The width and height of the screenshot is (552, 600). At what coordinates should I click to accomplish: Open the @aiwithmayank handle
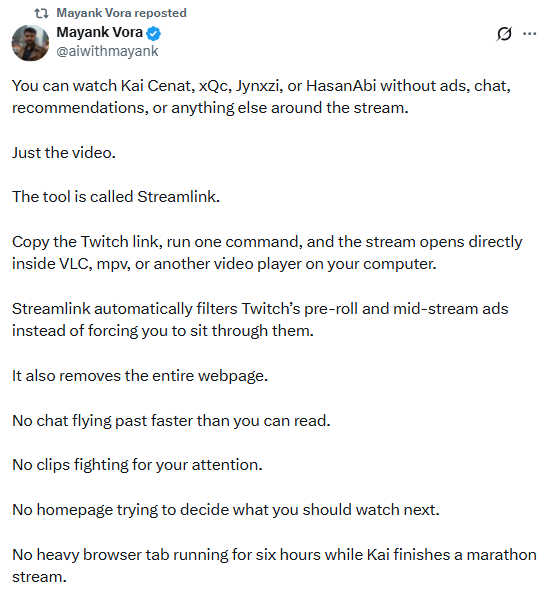tap(107, 51)
